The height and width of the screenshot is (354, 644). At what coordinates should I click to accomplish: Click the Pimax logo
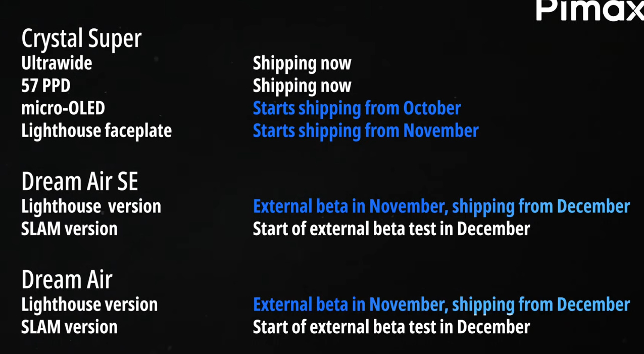pyautogui.click(x=590, y=10)
